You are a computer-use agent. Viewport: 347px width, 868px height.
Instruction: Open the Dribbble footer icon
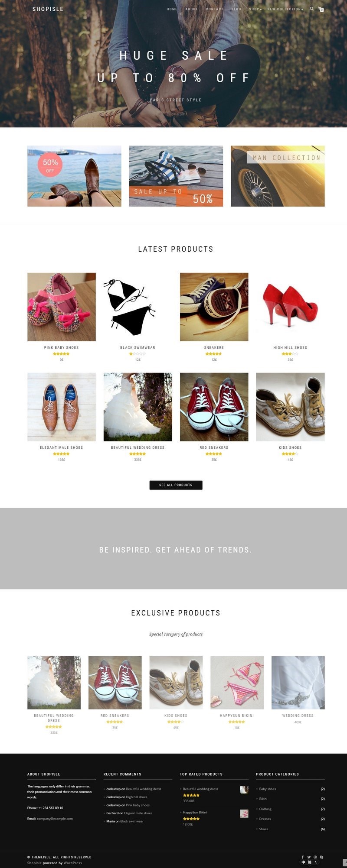coord(315,857)
